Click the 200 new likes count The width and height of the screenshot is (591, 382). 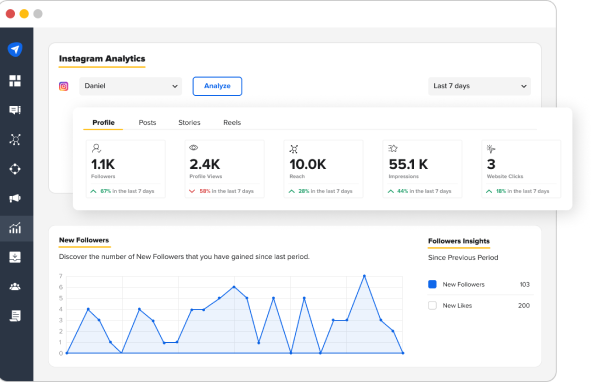pyautogui.click(x=524, y=305)
